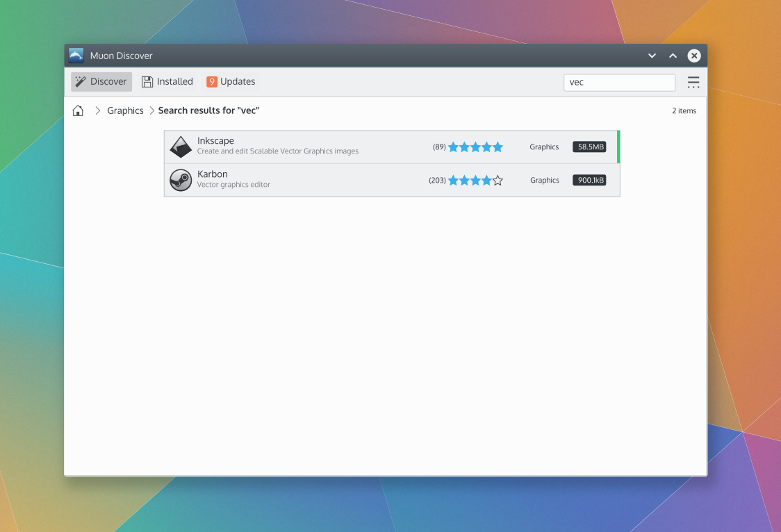Click the 58.5MB size badge for Inkscape
The width and height of the screenshot is (781, 532).
(589, 147)
